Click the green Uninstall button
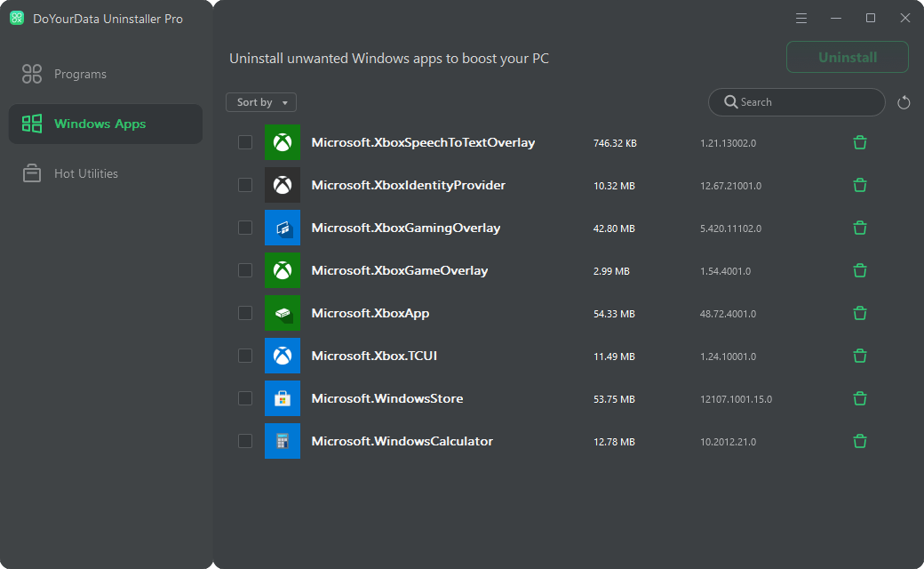Screen dimensions: 924x569 (x=848, y=57)
